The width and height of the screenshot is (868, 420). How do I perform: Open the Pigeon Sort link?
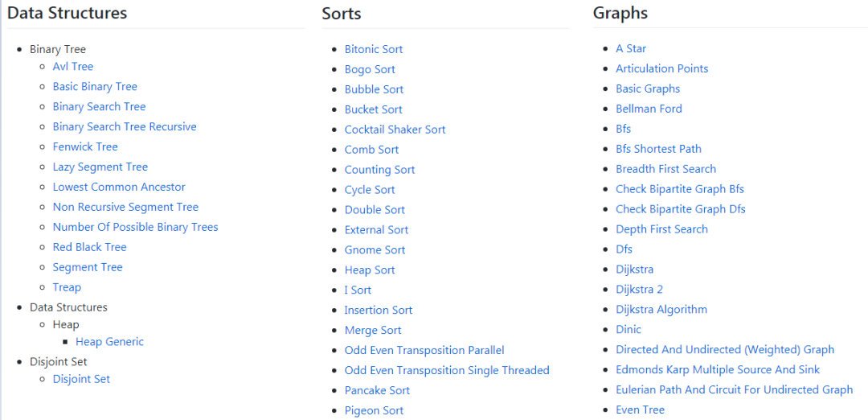(x=374, y=410)
